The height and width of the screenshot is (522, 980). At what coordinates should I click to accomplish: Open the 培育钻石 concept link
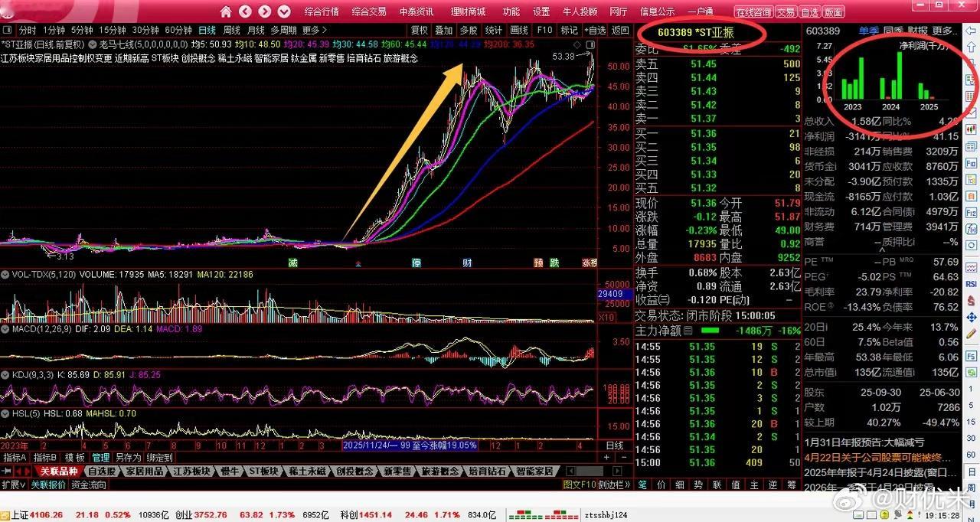[x=364, y=58]
